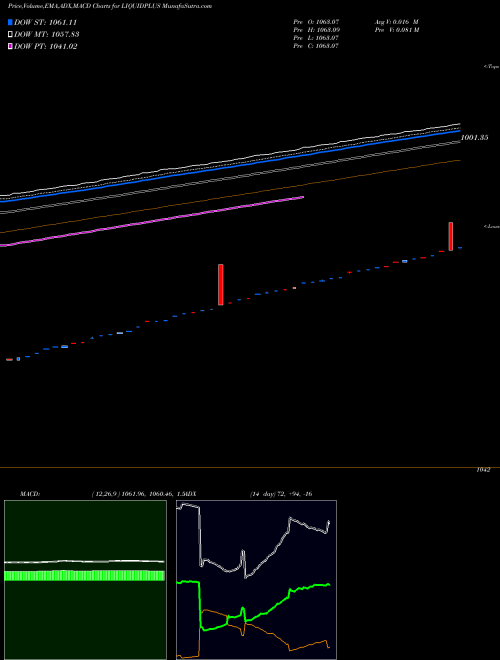Click the 'MACD:' panel heading
The image size is (500, 660).
30,494
